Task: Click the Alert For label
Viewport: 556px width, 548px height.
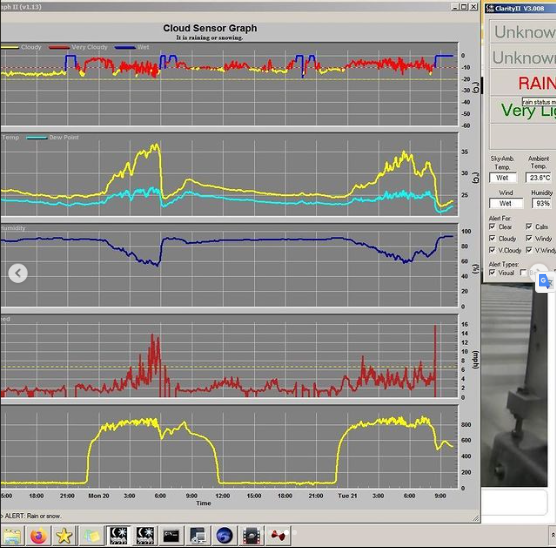Action: click(x=500, y=218)
